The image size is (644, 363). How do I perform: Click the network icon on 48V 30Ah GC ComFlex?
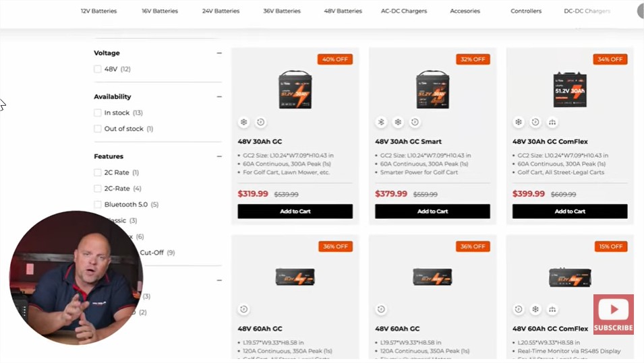(x=552, y=123)
